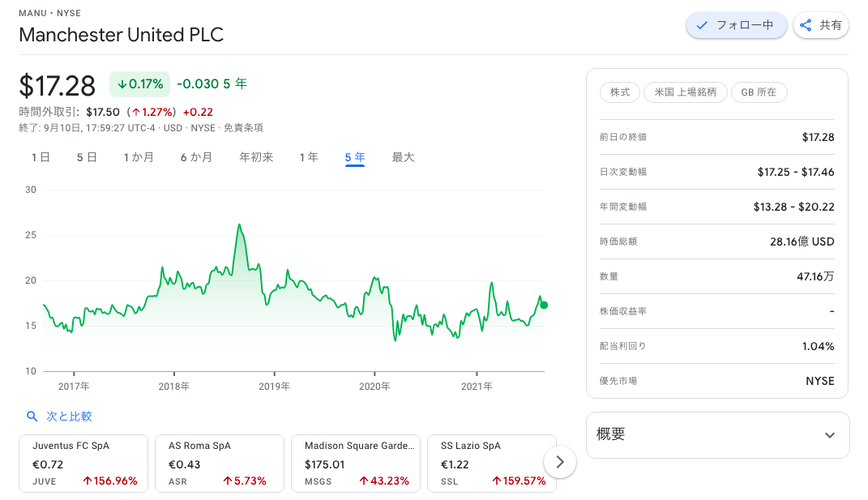Image resolution: width=868 pixels, height=500 pixels.
Task: Click the 2019年 axis label on chart
Action: pos(274,387)
